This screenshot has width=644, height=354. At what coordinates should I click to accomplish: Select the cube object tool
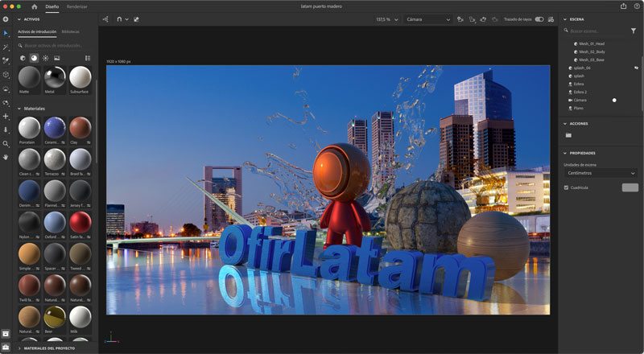6,75
